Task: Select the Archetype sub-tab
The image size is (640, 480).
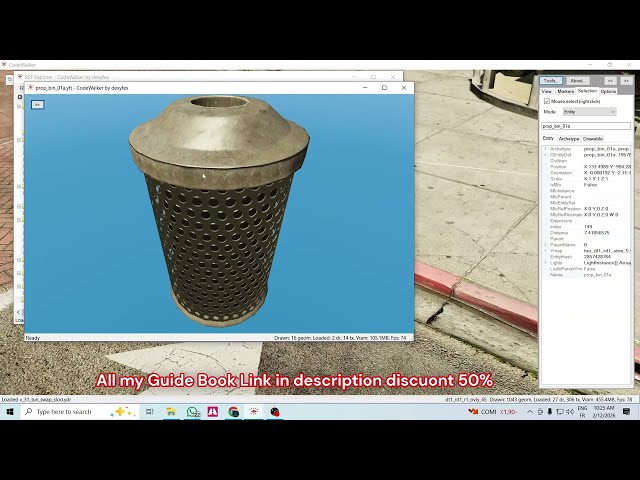Action: coord(569,139)
